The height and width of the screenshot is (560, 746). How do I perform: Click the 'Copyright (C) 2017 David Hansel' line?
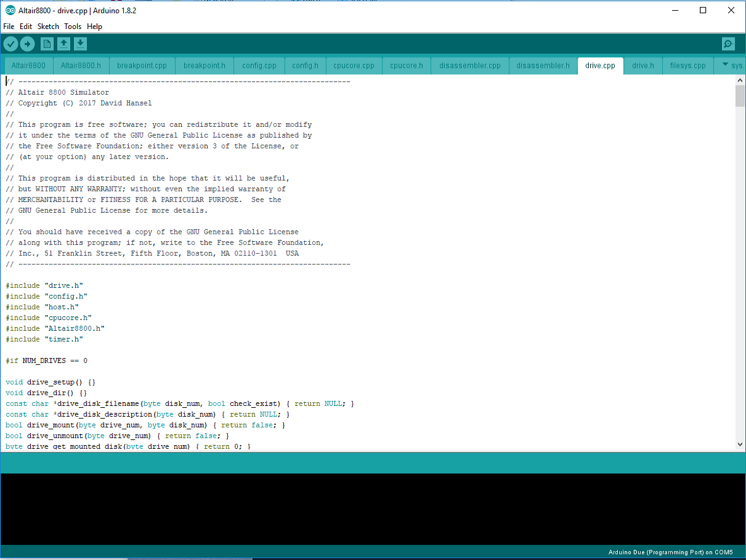point(79,104)
